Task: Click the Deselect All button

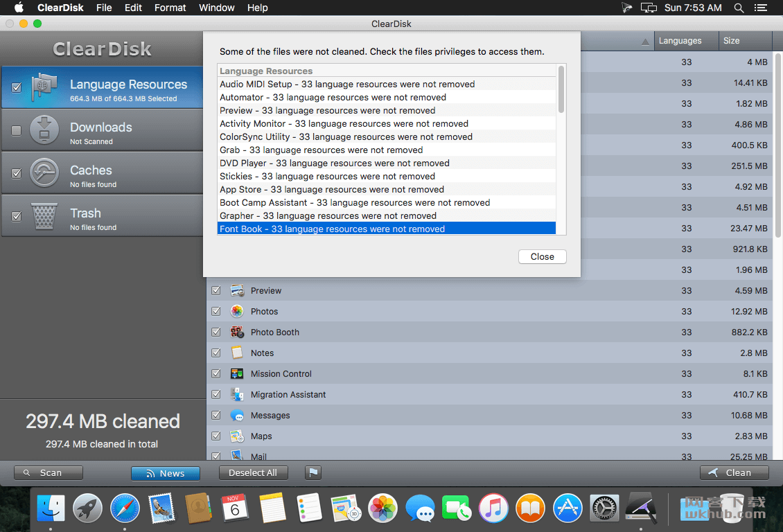Action: click(x=253, y=472)
